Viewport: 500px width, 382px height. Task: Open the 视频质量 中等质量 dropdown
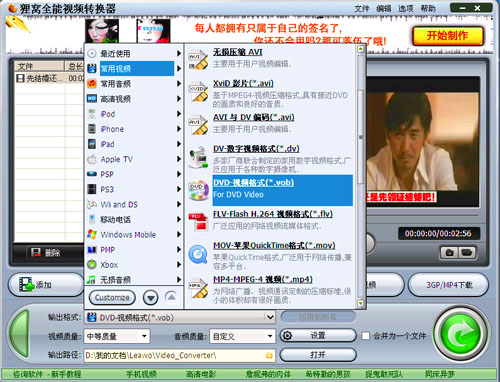tap(117, 336)
